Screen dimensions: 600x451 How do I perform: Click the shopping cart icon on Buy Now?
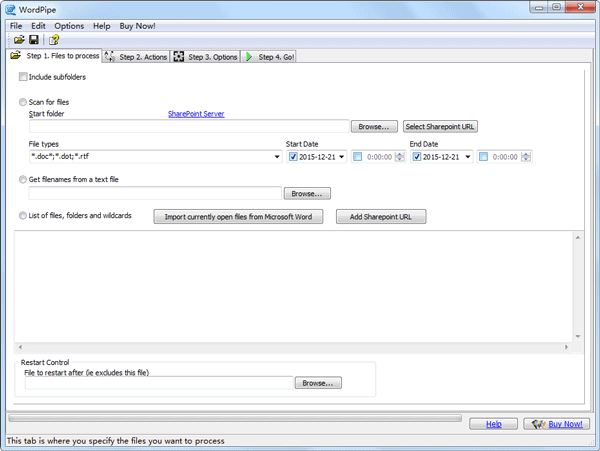[538, 424]
